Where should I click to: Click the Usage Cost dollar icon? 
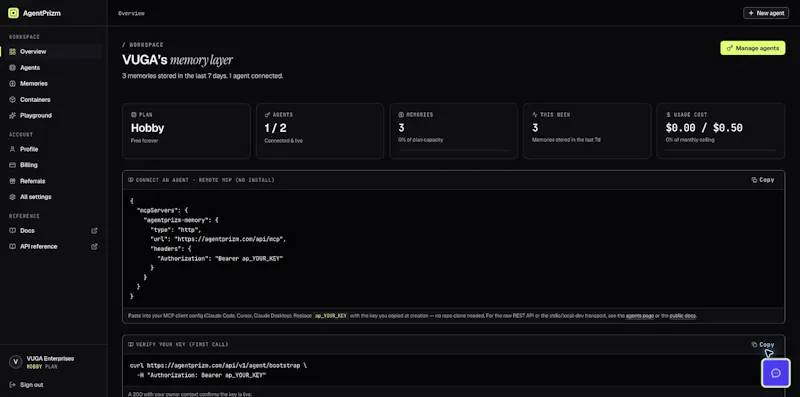coord(668,115)
